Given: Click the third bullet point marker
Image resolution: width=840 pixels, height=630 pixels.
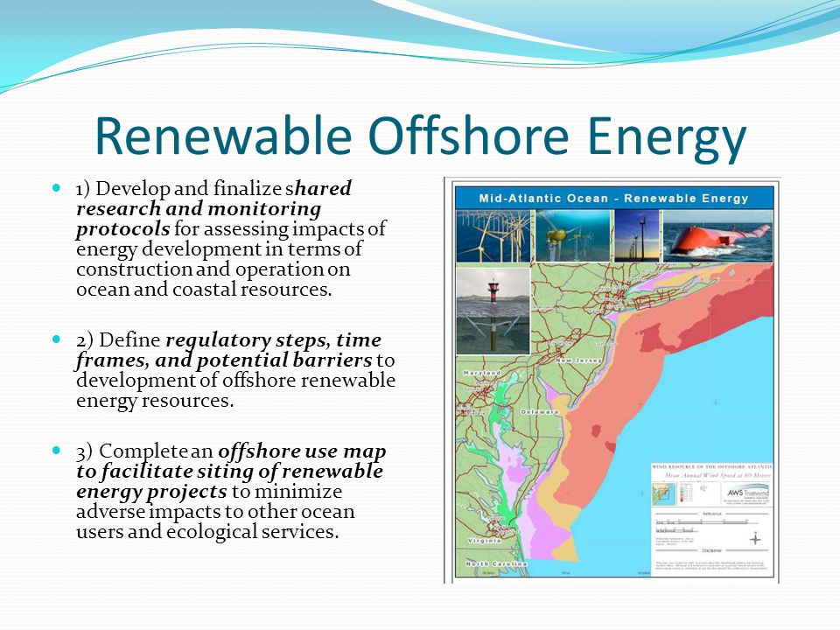Looking at the screenshot, I should coord(57,451).
